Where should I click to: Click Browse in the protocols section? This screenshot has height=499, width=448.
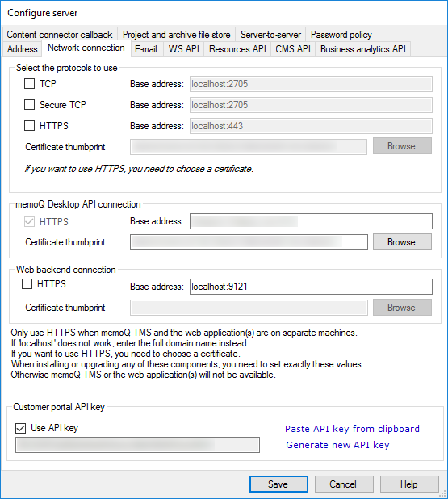click(x=402, y=146)
